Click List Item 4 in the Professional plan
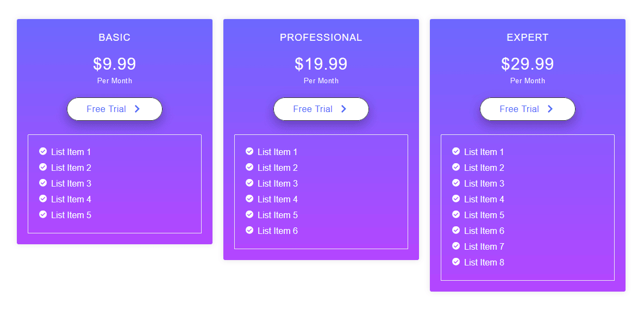The height and width of the screenshot is (309, 644). point(277,199)
